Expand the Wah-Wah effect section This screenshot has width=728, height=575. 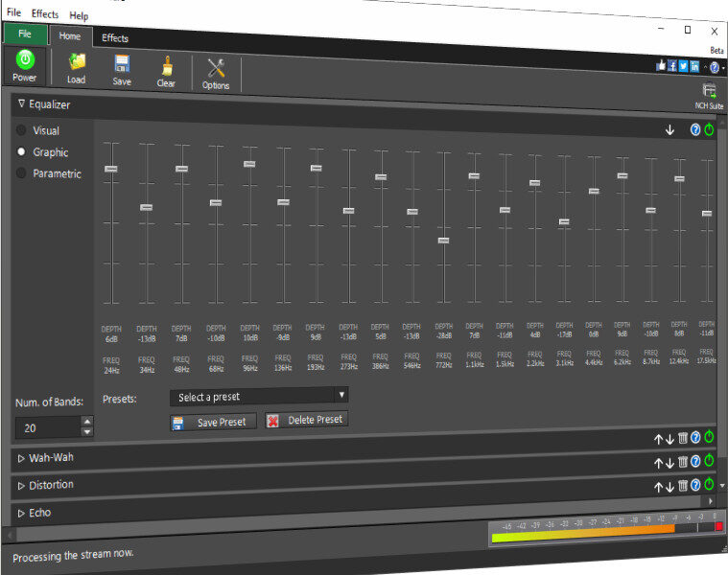(x=21, y=458)
